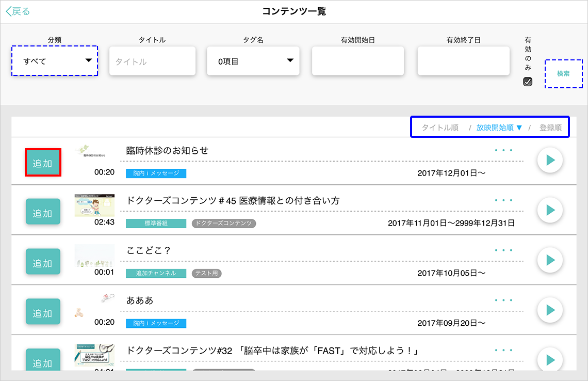Click the 有効終了日 date field
588x381 pixels.
point(464,61)
